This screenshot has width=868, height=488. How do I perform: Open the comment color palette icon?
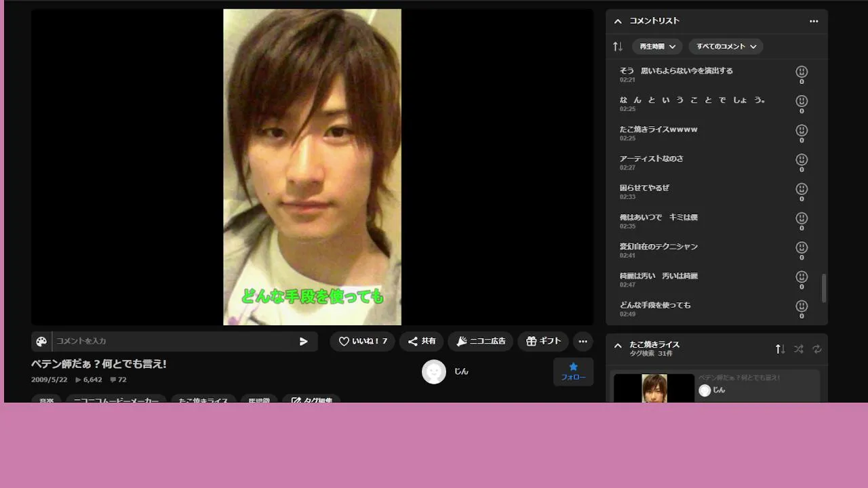click(x=41, y=342)
